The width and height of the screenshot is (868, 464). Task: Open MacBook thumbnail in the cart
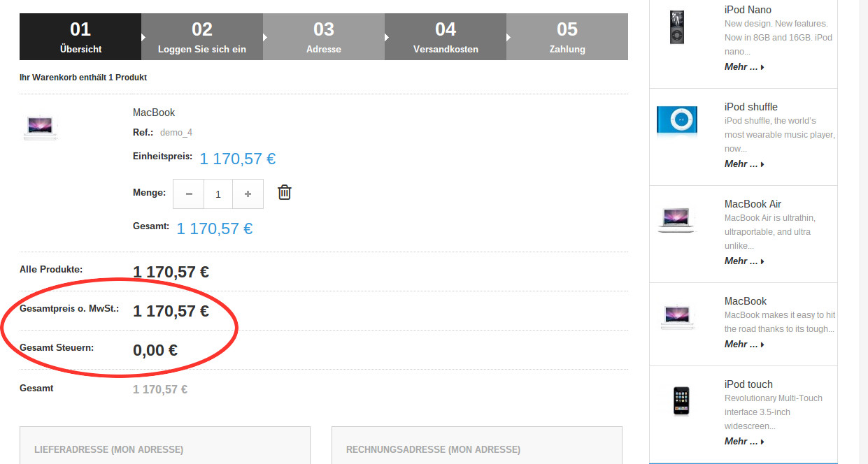(x=41, y=127)
